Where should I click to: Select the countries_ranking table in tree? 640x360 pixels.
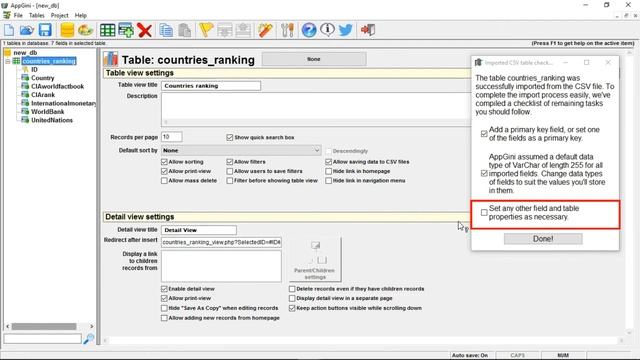(x=49, y=61)
